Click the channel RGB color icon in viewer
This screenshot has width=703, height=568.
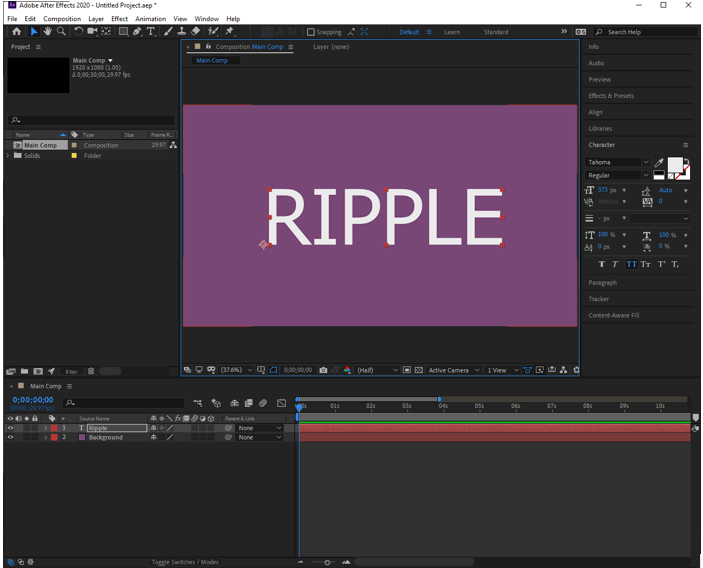[x=347, y=370]
